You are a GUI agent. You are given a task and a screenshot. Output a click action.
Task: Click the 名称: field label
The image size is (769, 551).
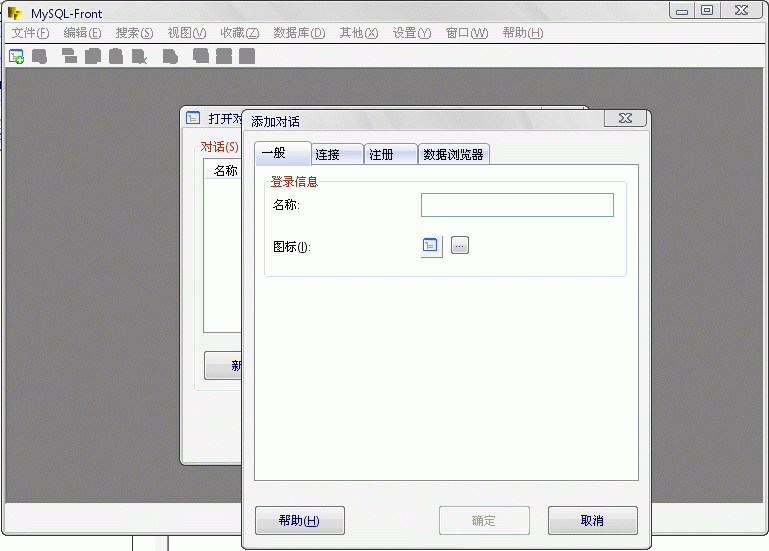tap(286, 205)
